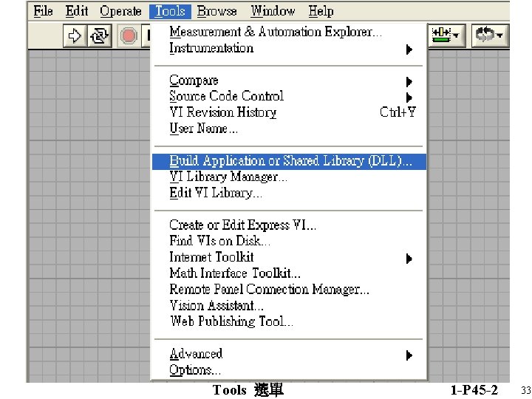Screen dimensions: 532x399
Task: Launch Vision Assistant...
Action: tap(289, 306)
